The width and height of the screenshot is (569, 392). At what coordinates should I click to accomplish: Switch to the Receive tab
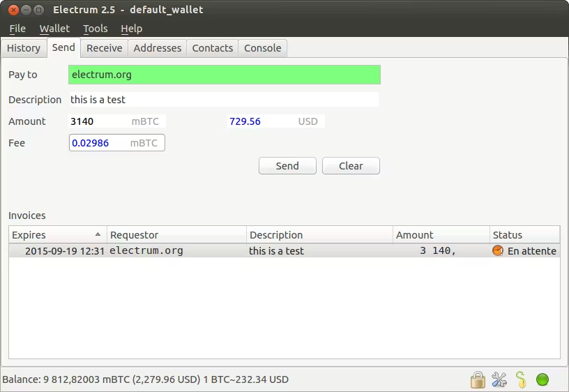(105, 48)
